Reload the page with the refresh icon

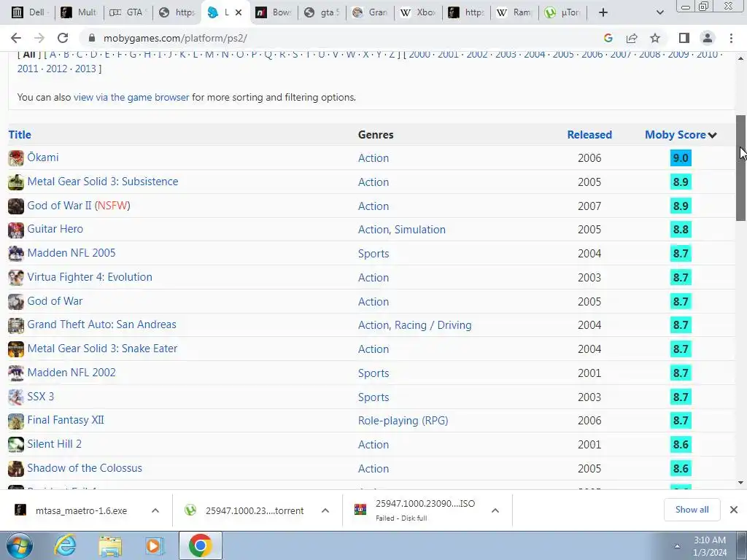coord(63,38)
